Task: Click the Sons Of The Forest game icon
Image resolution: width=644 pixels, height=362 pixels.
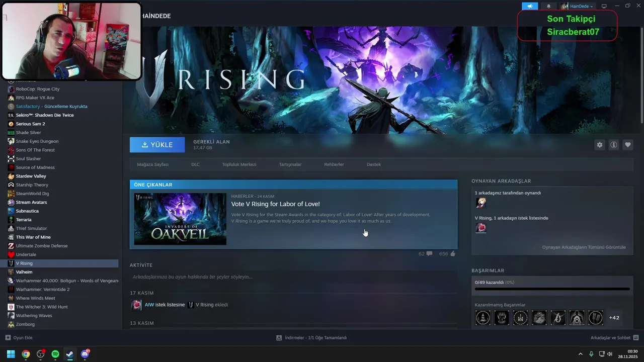Action: (11, 150)
